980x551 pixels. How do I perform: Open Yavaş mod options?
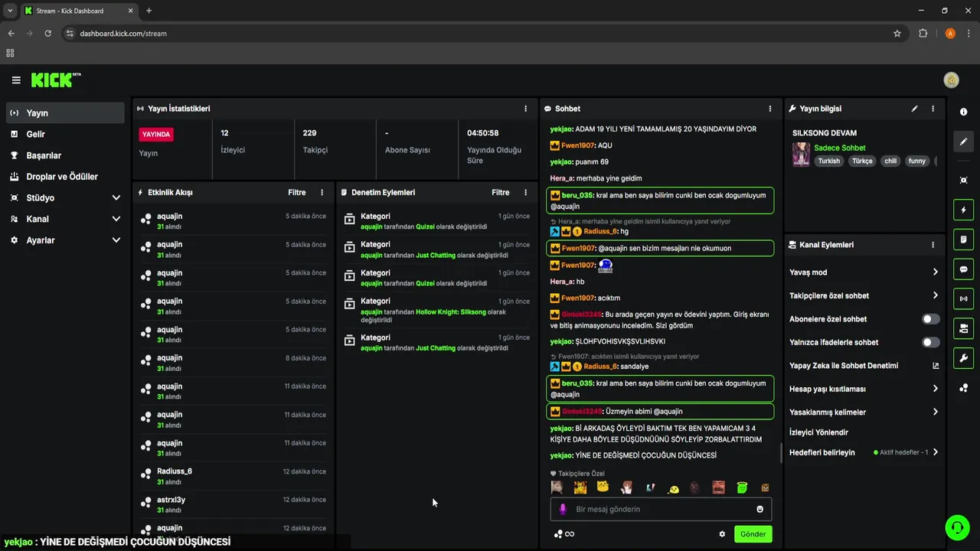coord(864,272)
